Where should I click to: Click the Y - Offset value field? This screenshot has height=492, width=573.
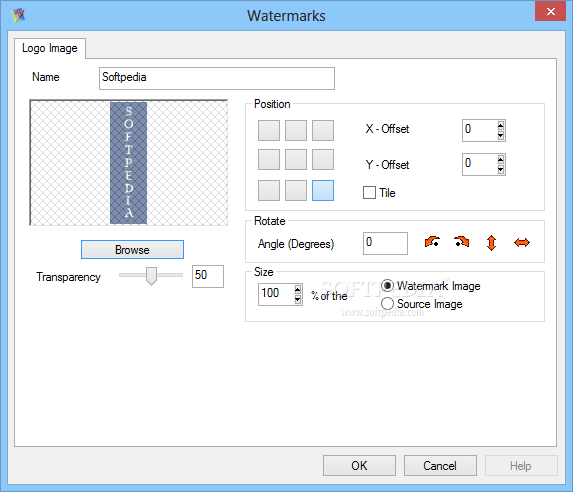coord(479,164)
